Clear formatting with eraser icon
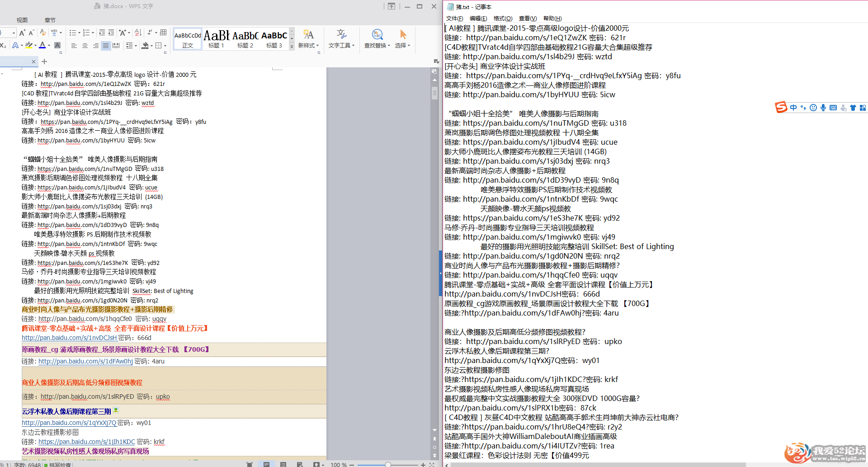This screenshot has height=467, width=868. pyautogui.click(x=43, y=33)
